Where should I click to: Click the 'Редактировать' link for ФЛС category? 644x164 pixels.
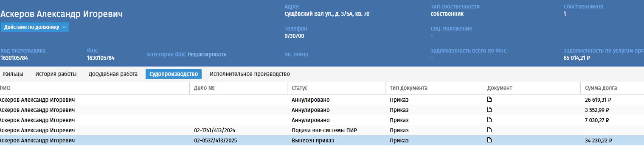(x=207, y=54)
